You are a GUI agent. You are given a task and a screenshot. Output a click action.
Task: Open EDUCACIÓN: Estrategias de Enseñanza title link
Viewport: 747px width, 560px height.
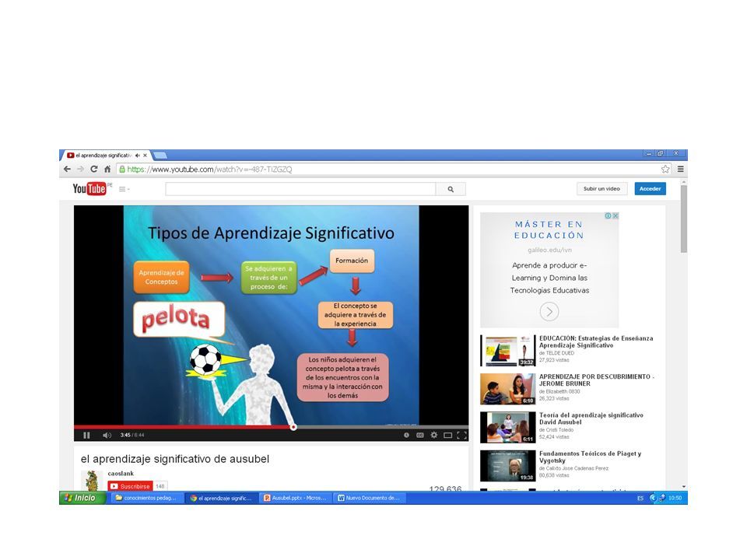(596, 342)
